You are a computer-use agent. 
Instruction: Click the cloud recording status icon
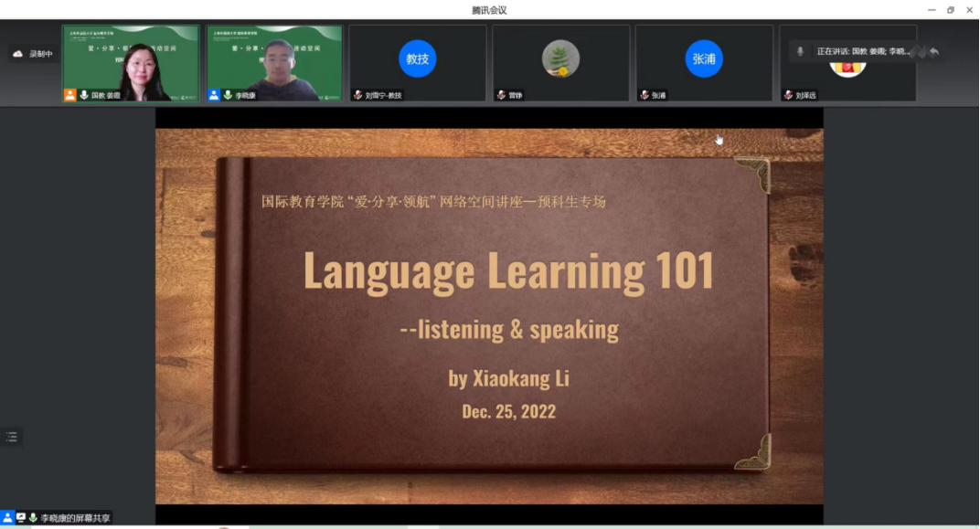click(17, 54)
